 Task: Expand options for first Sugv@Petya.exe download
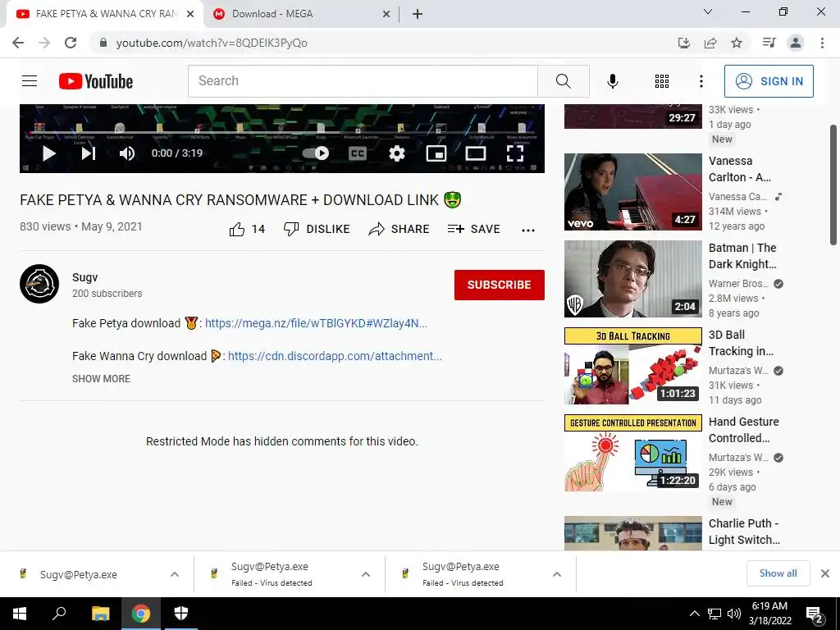175,574
